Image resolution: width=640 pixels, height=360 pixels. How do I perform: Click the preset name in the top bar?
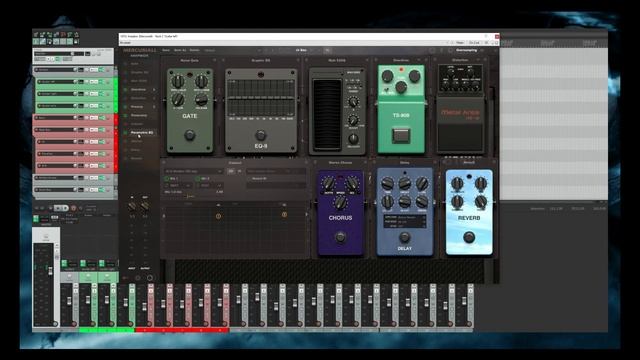[301, 50]
